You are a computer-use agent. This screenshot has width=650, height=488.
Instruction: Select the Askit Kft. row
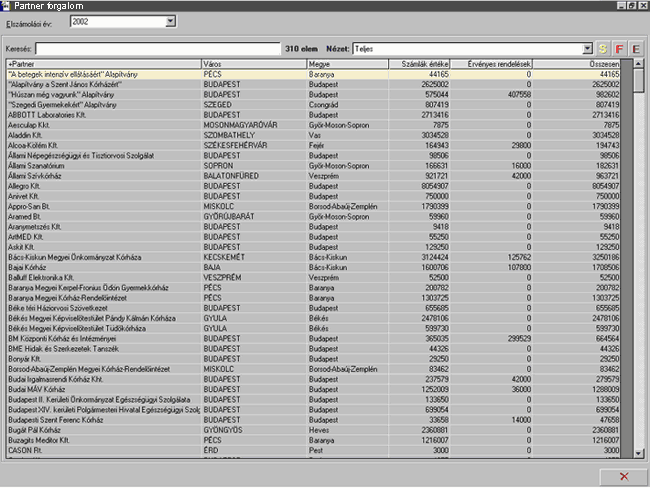(x=313, y=247)
